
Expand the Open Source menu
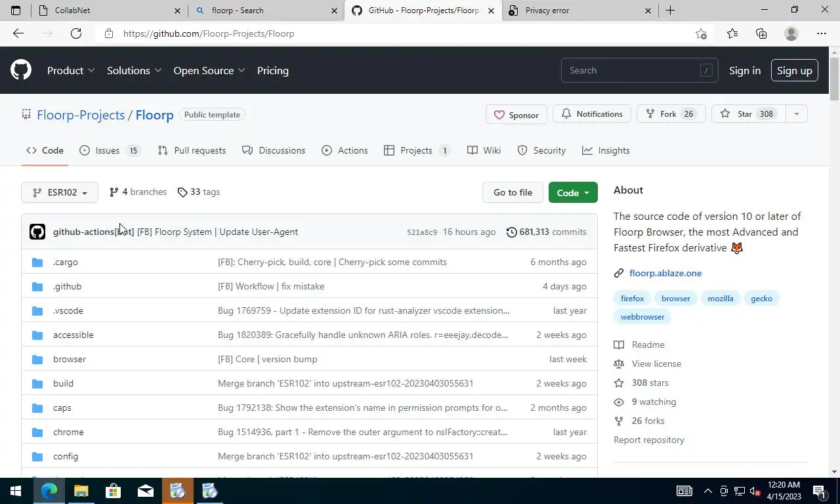pos(209,70)
